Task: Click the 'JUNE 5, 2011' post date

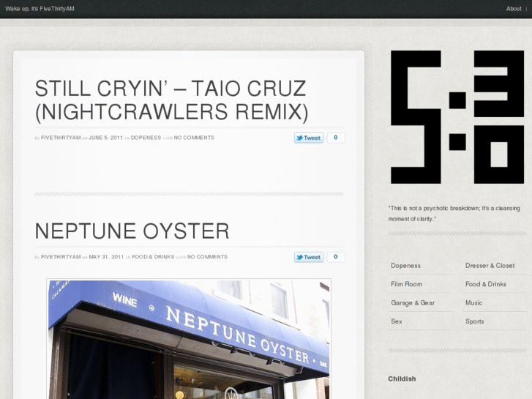Action: [105, 138]
